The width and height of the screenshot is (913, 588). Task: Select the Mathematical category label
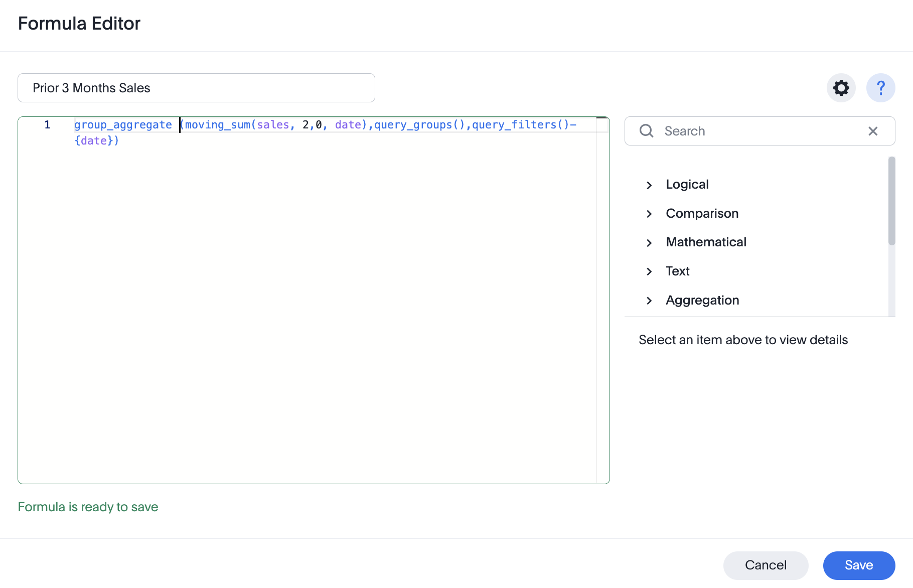point(706,242)
